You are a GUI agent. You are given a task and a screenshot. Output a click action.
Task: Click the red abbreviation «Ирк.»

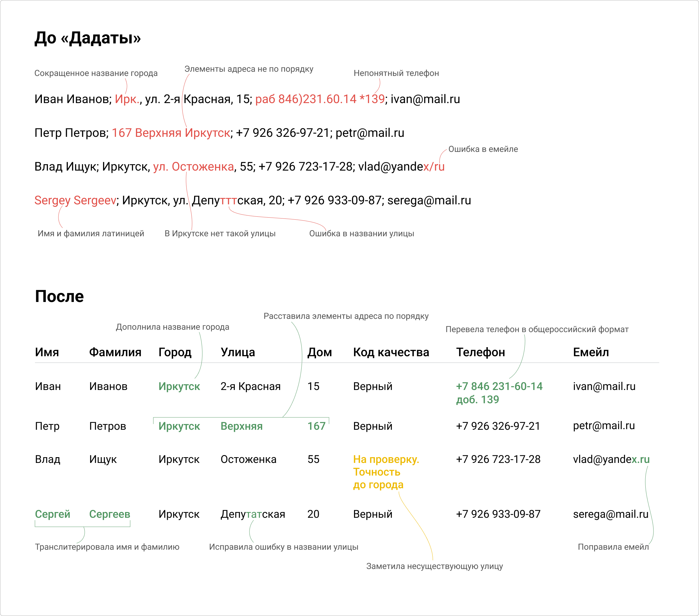(x=127, y=99)
